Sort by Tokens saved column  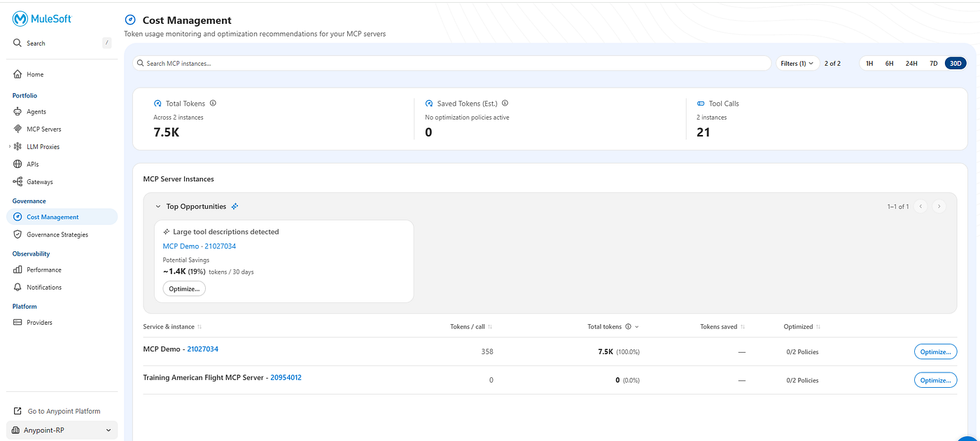742,327
